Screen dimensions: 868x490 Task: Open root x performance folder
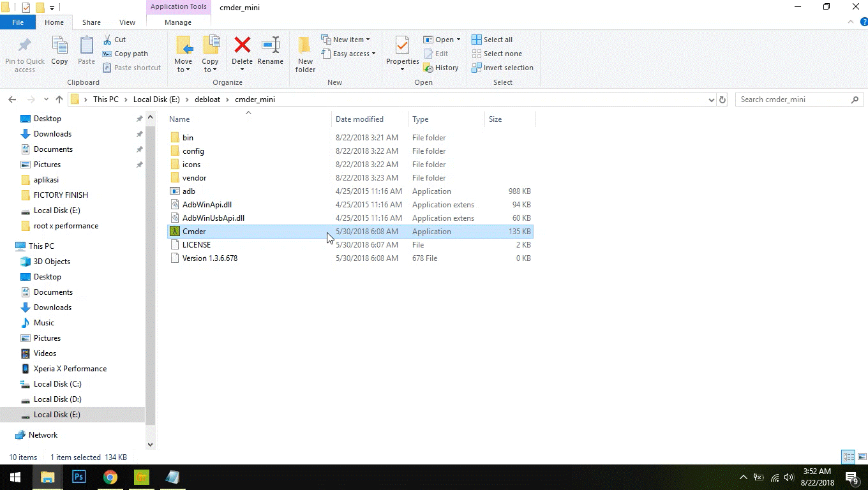[66, 226]
